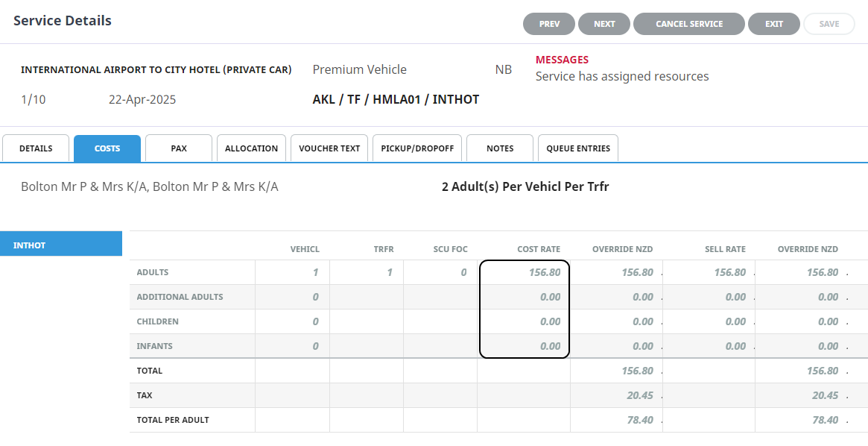
Task: Click the Adults sell rate field
Action: point(709,272)
